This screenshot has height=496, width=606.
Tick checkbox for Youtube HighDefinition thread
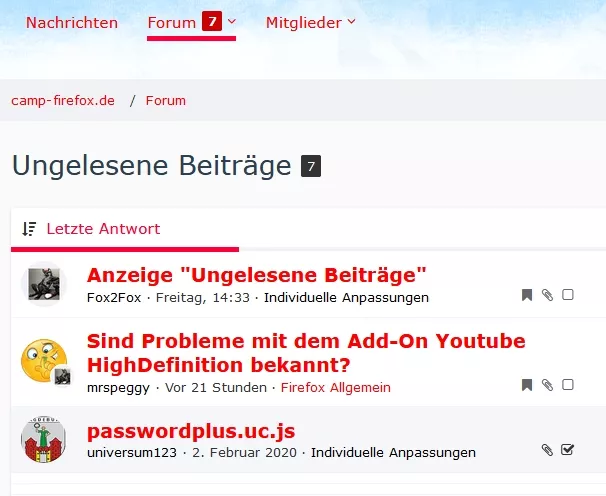point(568,384)
